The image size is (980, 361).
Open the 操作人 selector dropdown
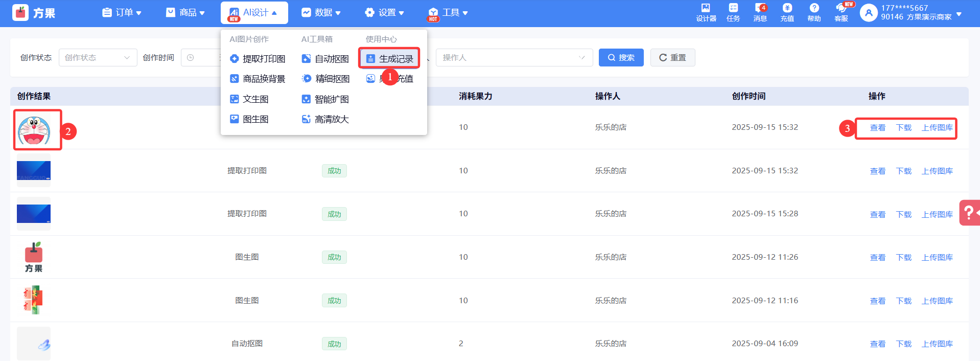pyautogui.click(x=514, y=58)
